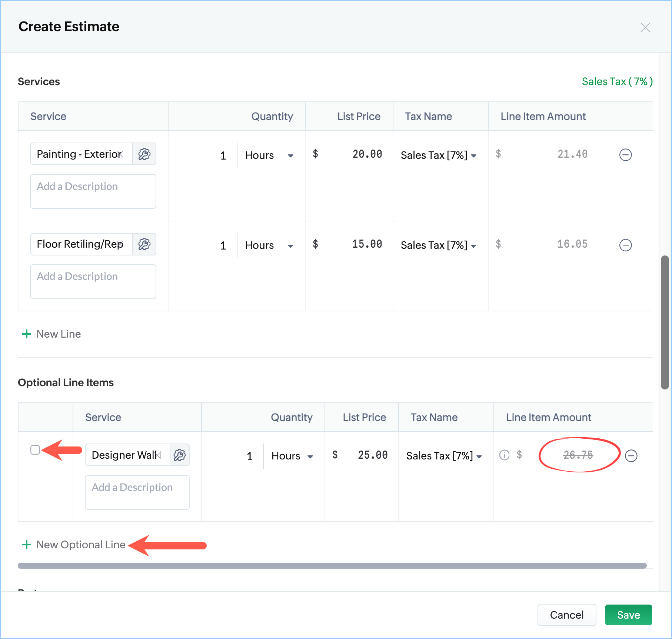Click the green Save button

point(628,615)
